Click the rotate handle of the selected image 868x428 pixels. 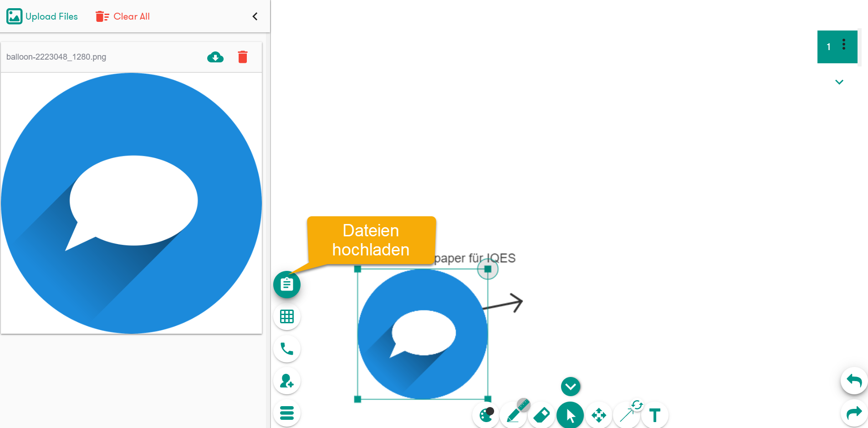[x=488, y=269]
